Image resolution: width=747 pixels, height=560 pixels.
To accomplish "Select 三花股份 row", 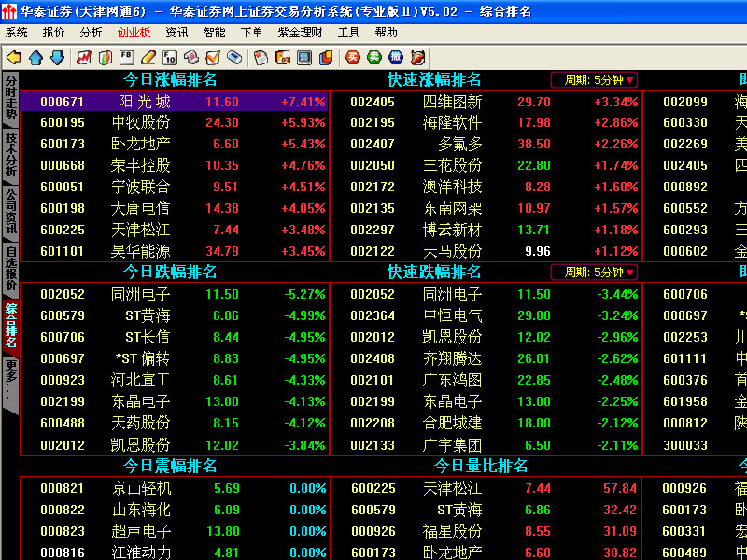I will pos(486,165).
